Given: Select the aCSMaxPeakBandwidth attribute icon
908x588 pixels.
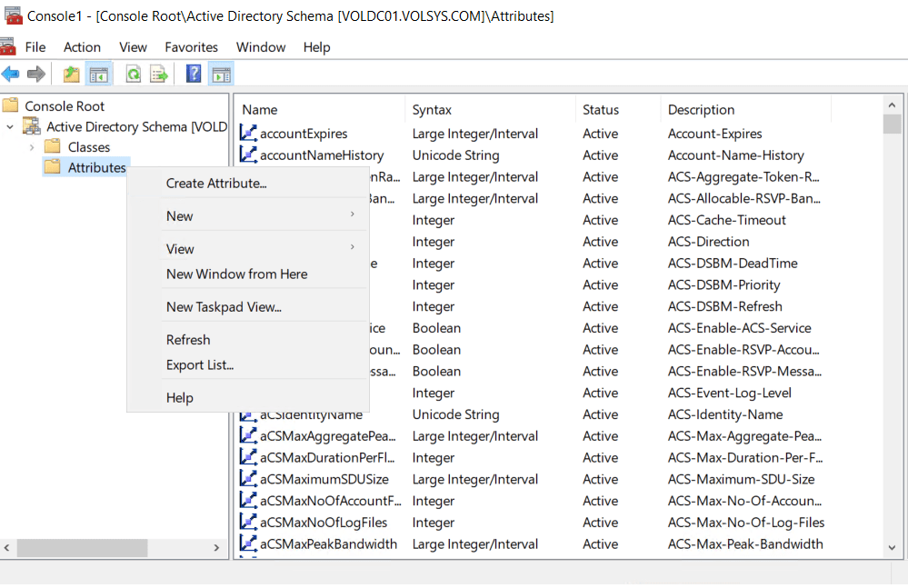Looking at the screenshot, I should click(x=248, y=544).
